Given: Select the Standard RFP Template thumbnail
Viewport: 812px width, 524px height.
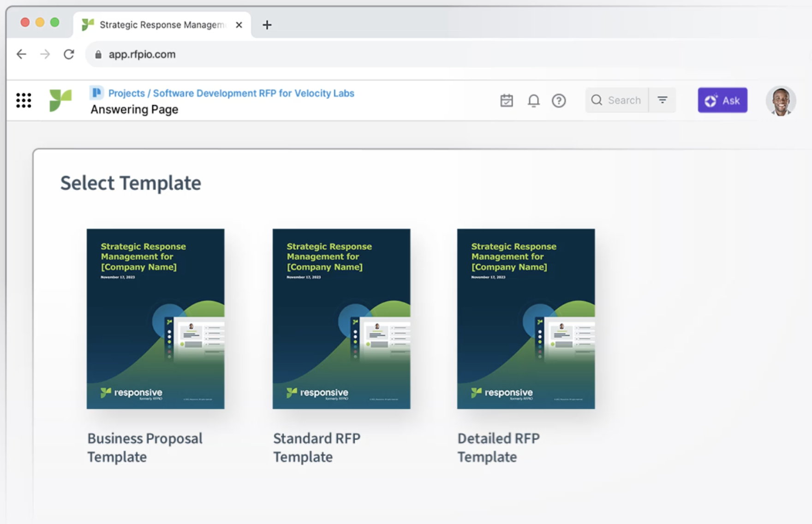Looking at the screenshot, I should [x=341, y=319].
